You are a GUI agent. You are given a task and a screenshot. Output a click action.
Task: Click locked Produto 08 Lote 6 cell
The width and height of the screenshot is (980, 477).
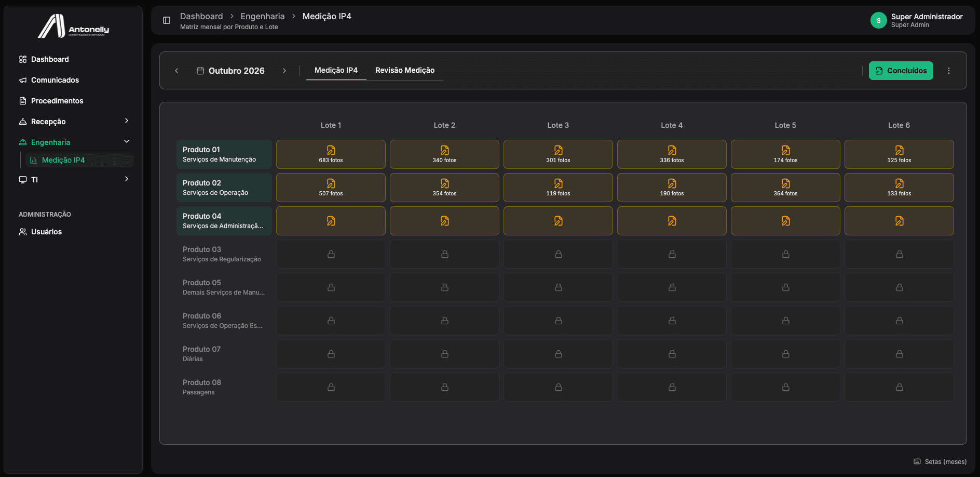coord(899,387)
